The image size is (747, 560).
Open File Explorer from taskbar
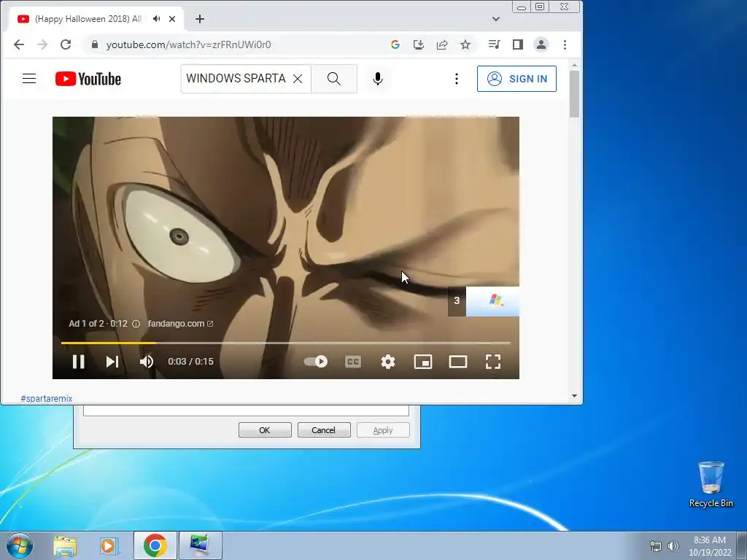coord(65,545)
